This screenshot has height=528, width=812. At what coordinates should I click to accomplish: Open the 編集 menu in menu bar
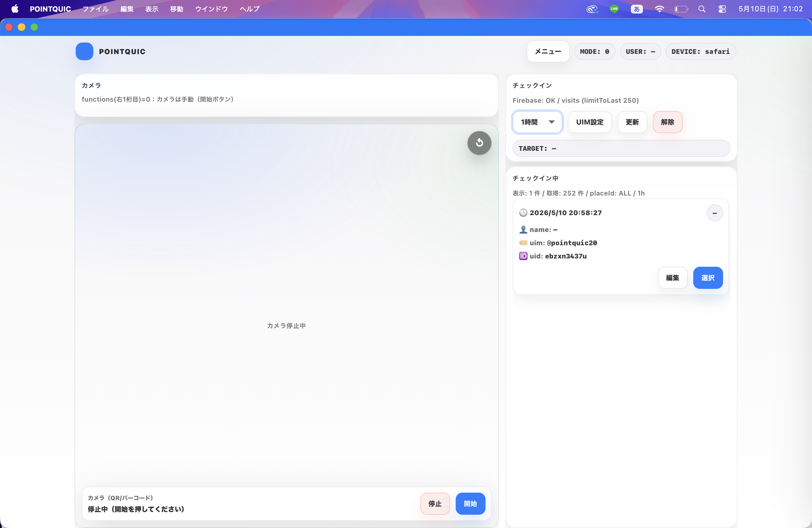tap(127, 9)
